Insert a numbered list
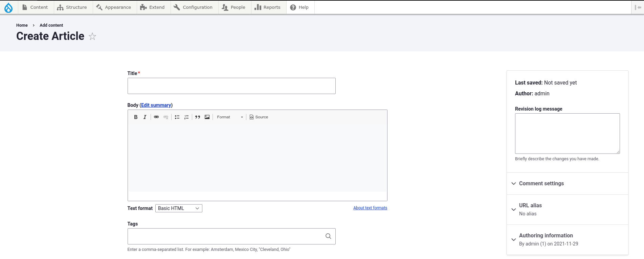Image resolution: width=644 pixels, height=259 pixels. (186, 117)
